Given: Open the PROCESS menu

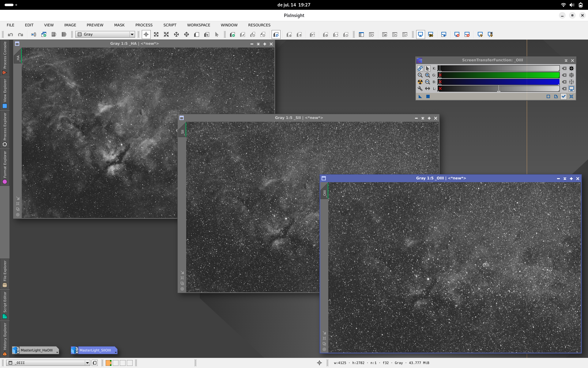Looking at the screenshot, I should (x=144, y=25).
